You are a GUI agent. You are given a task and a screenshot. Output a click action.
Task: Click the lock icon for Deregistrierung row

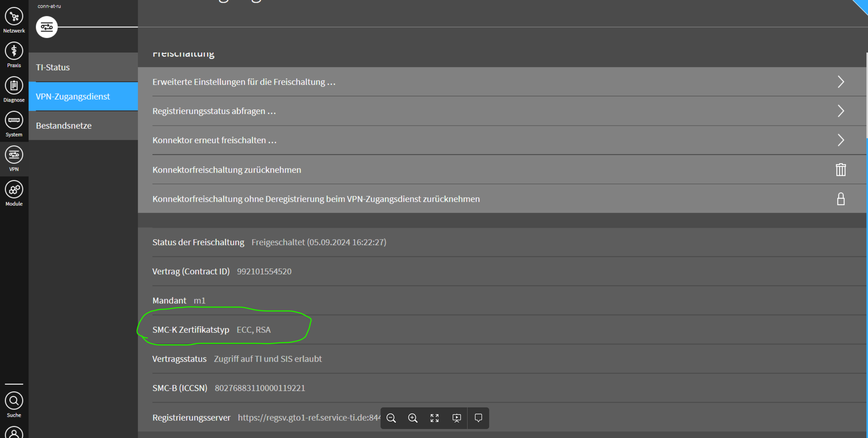[x=840, y=199]
